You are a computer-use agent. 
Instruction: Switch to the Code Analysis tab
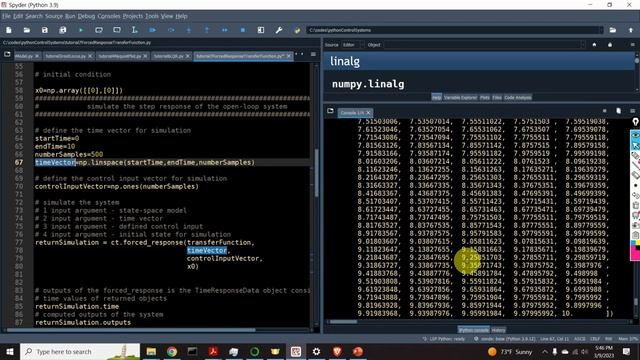(x=518, y=98)
